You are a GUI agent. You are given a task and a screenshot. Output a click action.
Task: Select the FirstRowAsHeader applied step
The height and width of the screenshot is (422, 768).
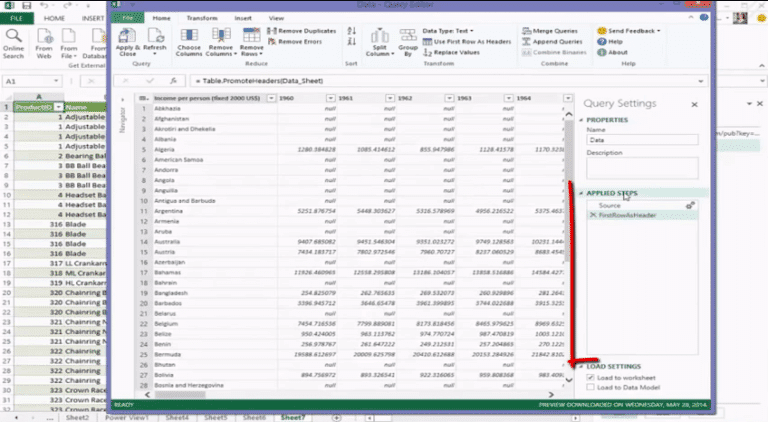pyautogui.click(x=642, y=215)
